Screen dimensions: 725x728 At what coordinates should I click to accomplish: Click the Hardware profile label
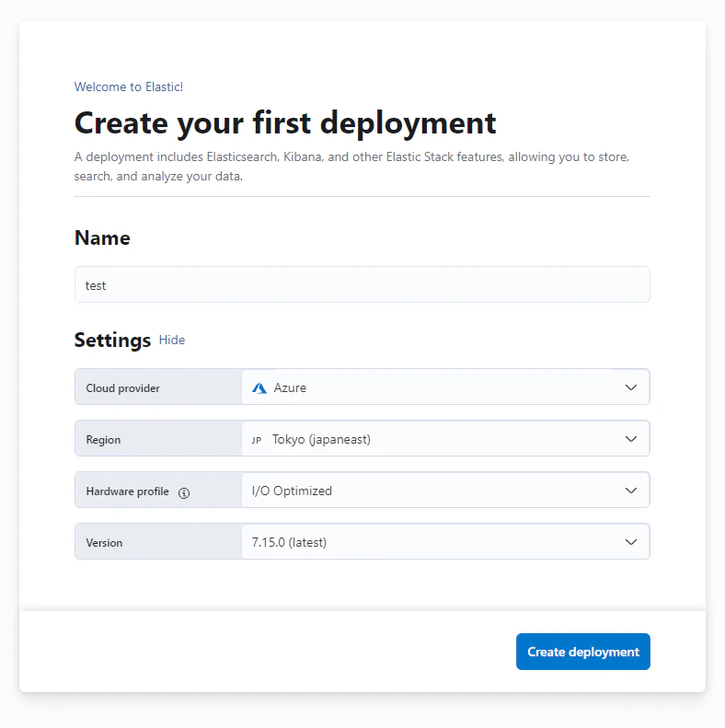127,491
